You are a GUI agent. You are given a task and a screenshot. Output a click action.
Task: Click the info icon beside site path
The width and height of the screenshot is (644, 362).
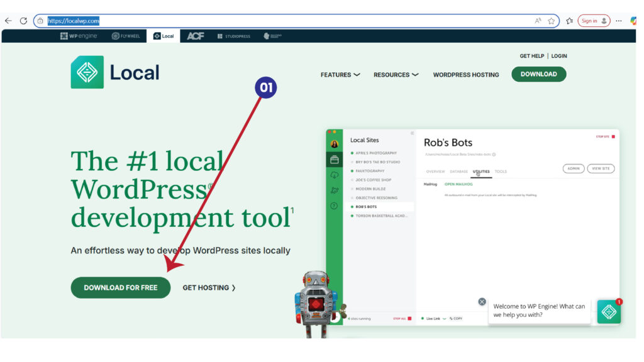click(494, 155)
